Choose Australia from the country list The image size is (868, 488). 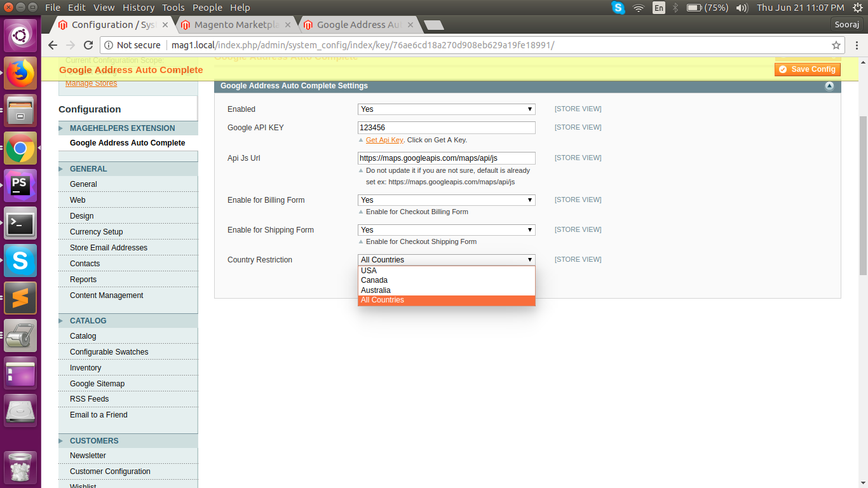376,290
